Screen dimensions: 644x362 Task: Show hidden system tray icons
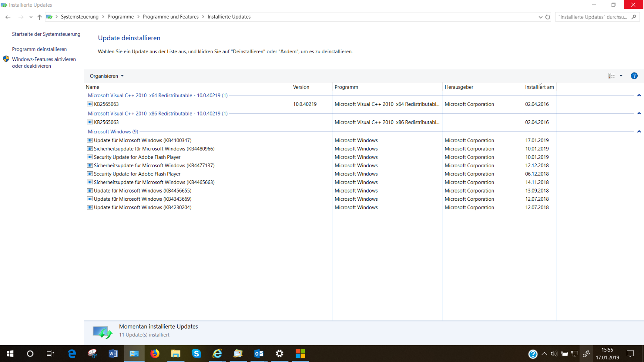tap(544, 354)
